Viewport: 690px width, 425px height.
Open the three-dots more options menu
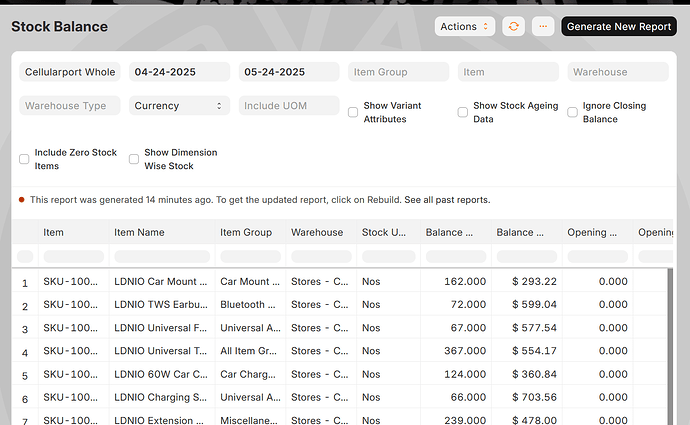point(543,26)
